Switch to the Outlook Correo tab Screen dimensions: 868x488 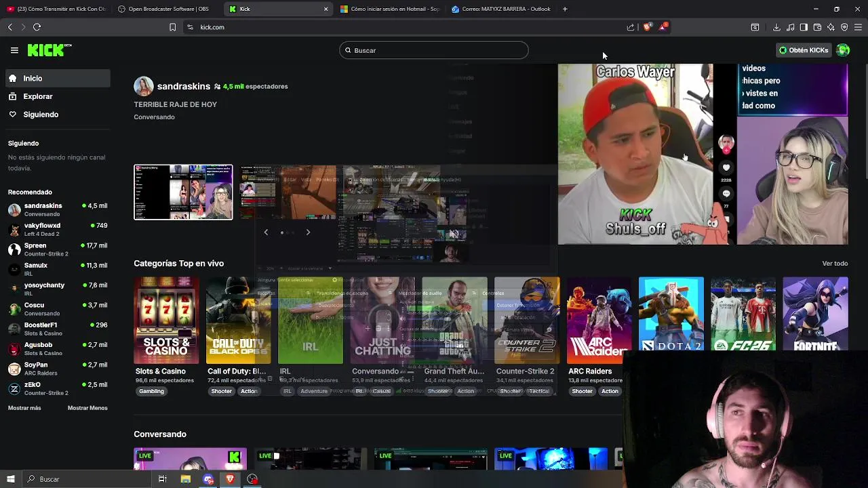502,9
